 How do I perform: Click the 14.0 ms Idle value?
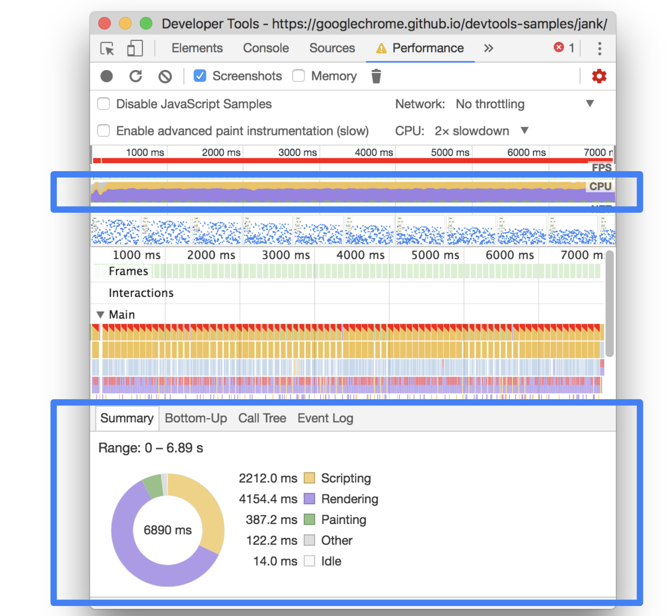(x=275, y=562)
